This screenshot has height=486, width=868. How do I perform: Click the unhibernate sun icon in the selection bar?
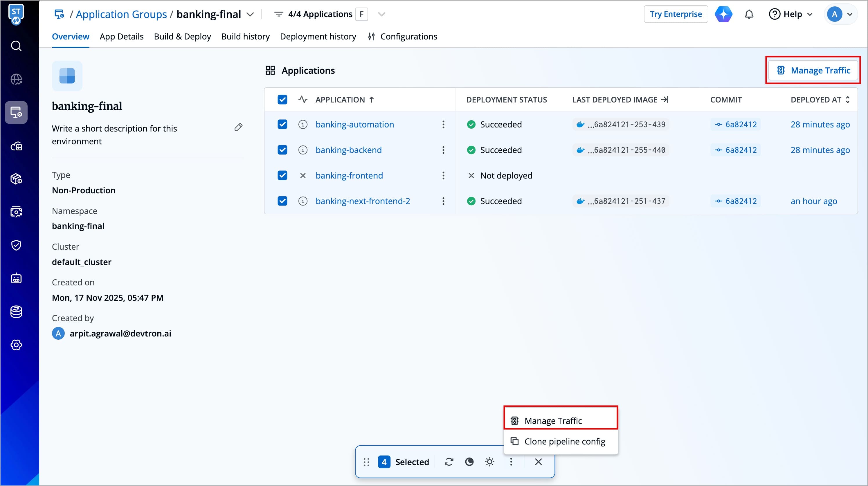(490, 462)
